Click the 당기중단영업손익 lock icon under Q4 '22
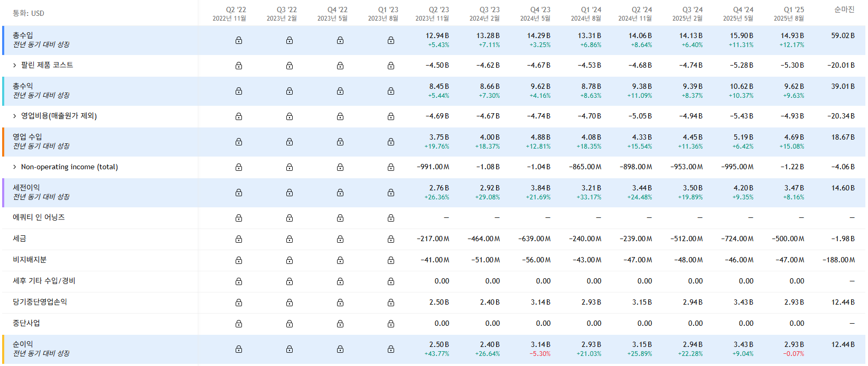This screenshot has height=366, width=868. [x=340, y=303]
